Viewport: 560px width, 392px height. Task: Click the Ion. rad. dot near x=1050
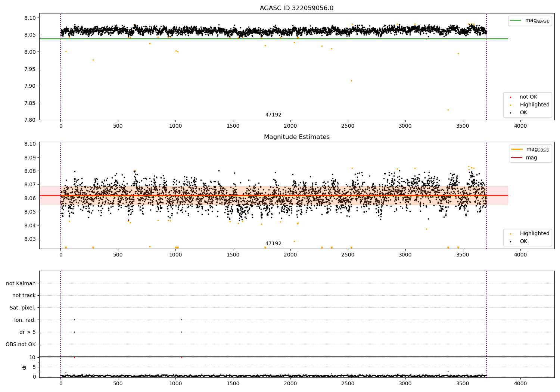[181, 320]
